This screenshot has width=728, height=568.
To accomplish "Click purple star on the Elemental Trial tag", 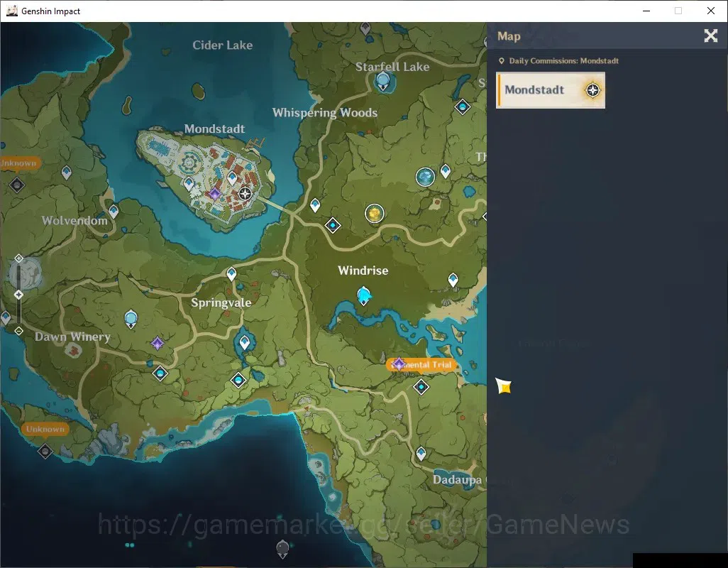I will [399, 364].
